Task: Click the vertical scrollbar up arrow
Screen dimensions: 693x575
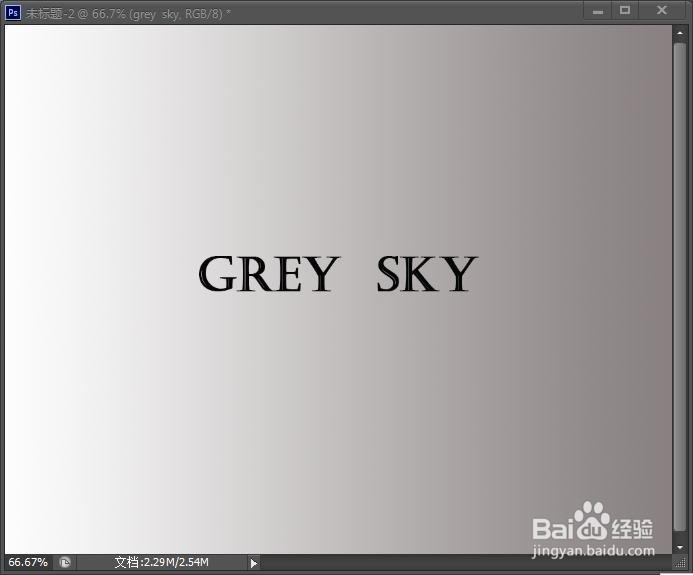Action: (680, 33)
